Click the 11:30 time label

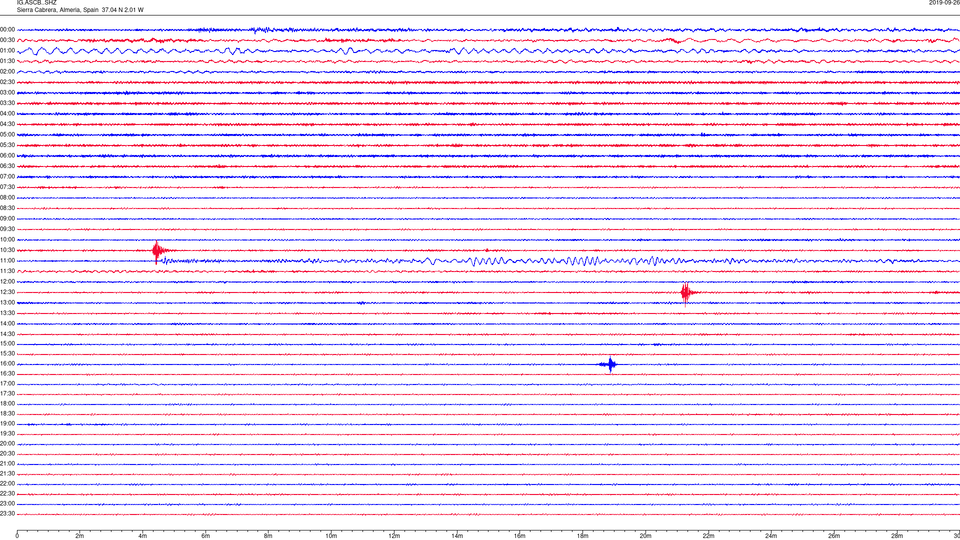(x=7, y=271)
